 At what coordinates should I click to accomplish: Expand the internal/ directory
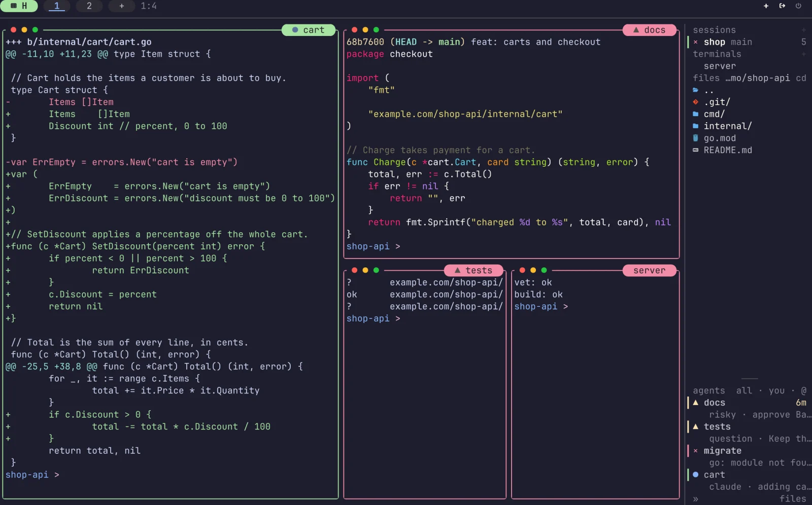pos(728,126)
